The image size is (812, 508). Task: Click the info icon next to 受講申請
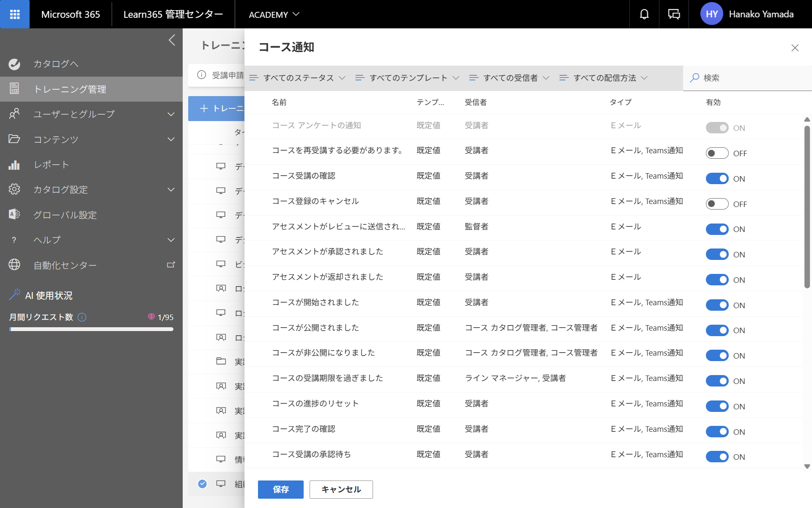pyautogui.click(x=202, y=75)
